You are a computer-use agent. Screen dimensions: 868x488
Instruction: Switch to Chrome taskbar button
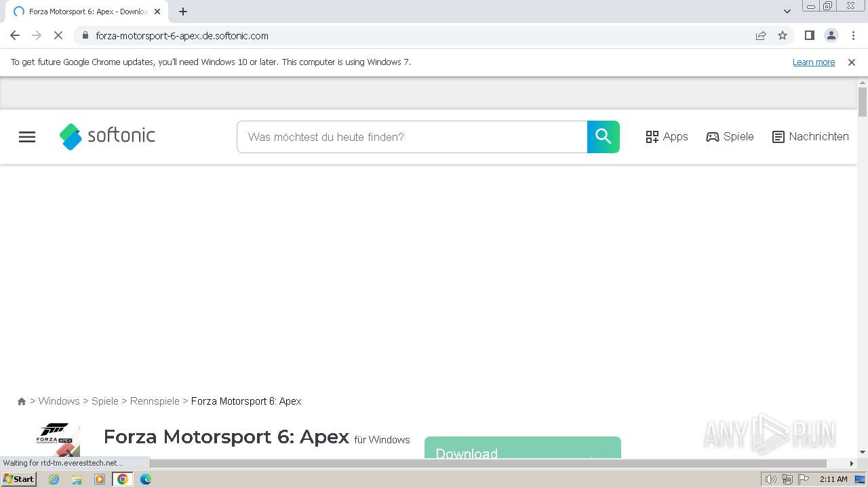pyautogui.click(x=123, y=479)
